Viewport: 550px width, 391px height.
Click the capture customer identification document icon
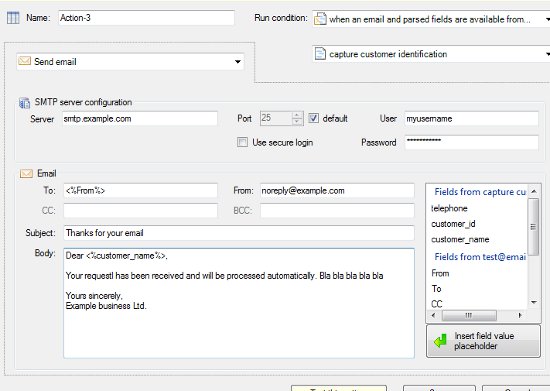point(320,54)
